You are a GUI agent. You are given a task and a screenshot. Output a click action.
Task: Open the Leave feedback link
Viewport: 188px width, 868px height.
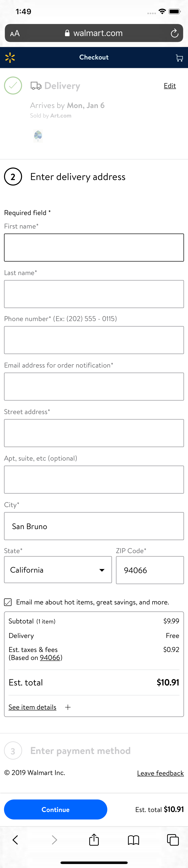point(160,773)
